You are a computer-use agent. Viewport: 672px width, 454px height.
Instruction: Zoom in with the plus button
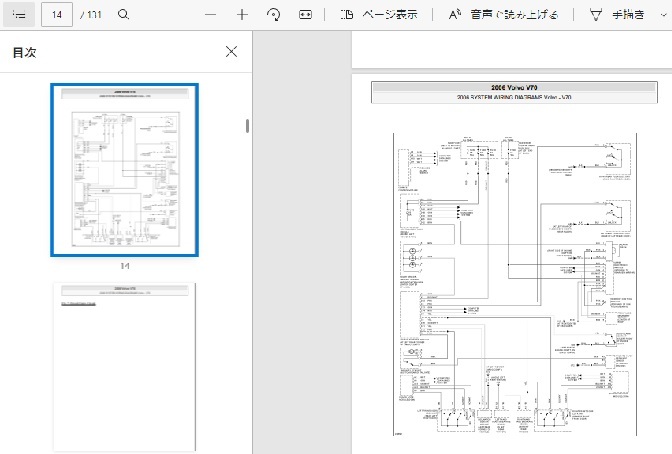pos(242,15)
